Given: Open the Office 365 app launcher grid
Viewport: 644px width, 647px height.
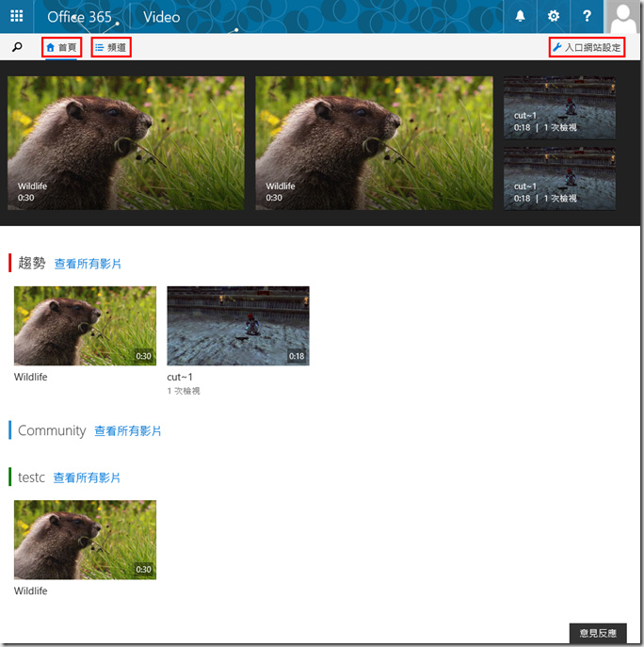Looking at the screenshot, I should click(x=17, y=16).
